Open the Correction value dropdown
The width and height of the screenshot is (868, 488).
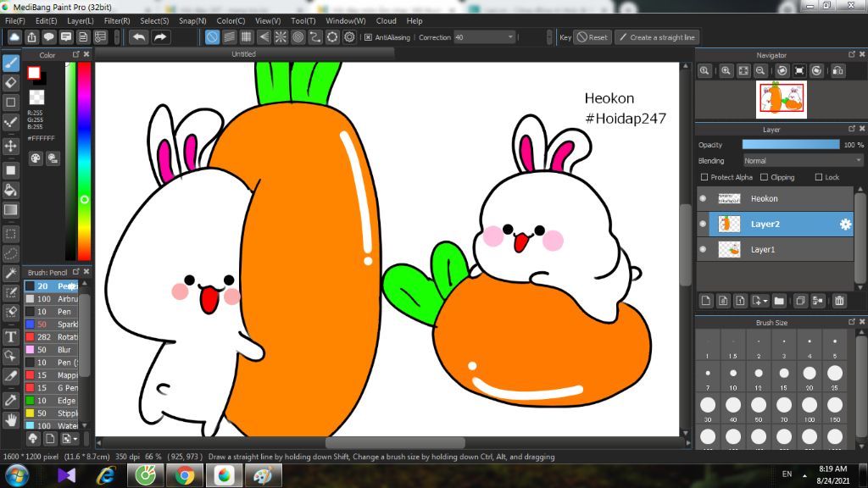[x=484, y=37]
